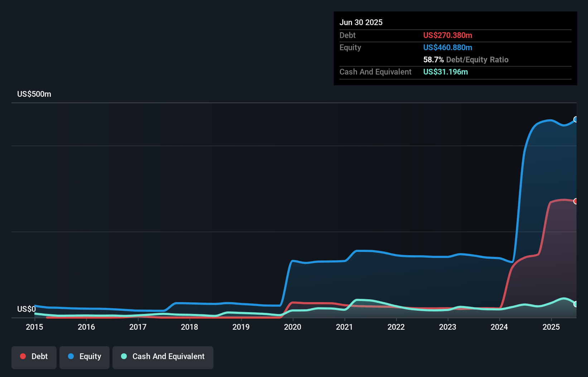Click the US$500m axis label
This screenshot has height=377, width=588.
click(34, 94)
